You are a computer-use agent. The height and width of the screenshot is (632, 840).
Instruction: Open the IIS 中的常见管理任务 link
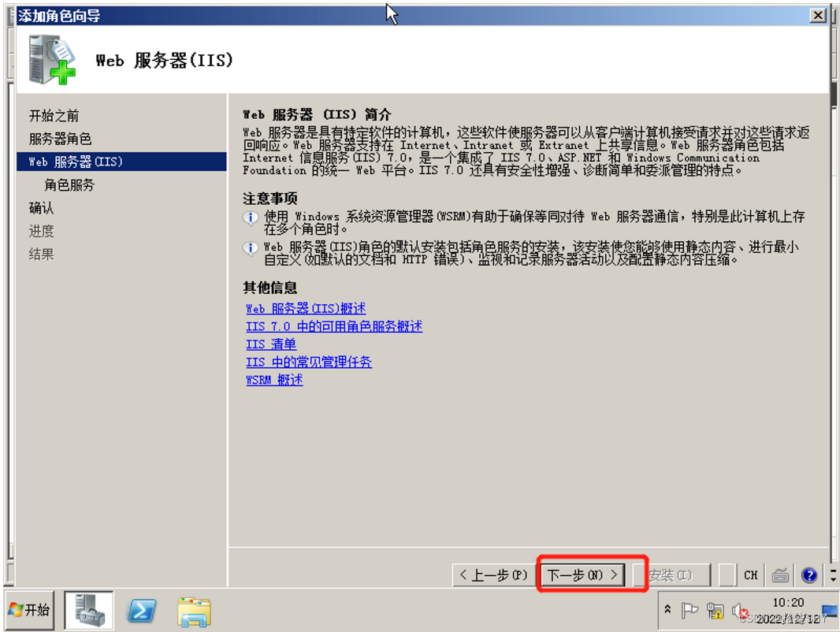(309, 362)
